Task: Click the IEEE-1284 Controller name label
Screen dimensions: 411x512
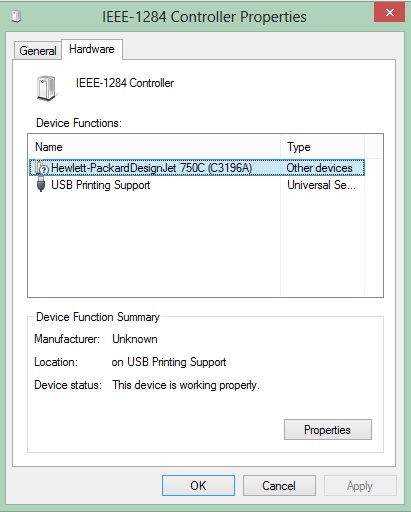Action: point(125,83)
